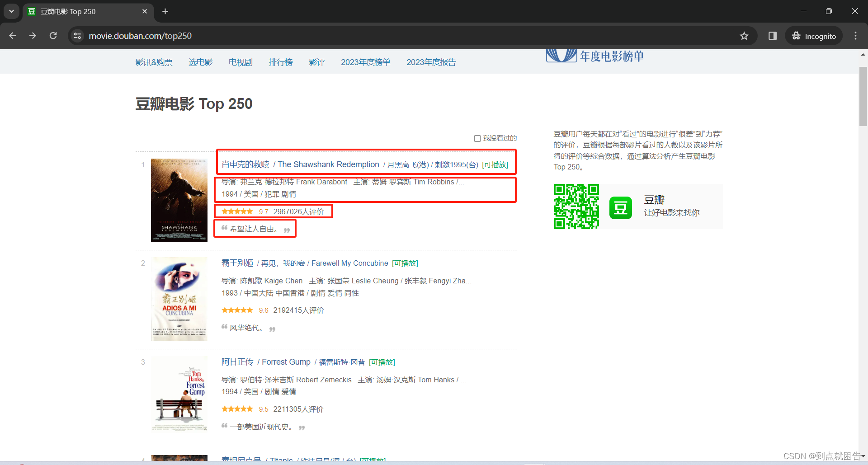Image resolution: width=868 pixels, height=465 pixels.
Task: Select the 豆瓣电影 Top 250 tab
Action: click(88, 12)
